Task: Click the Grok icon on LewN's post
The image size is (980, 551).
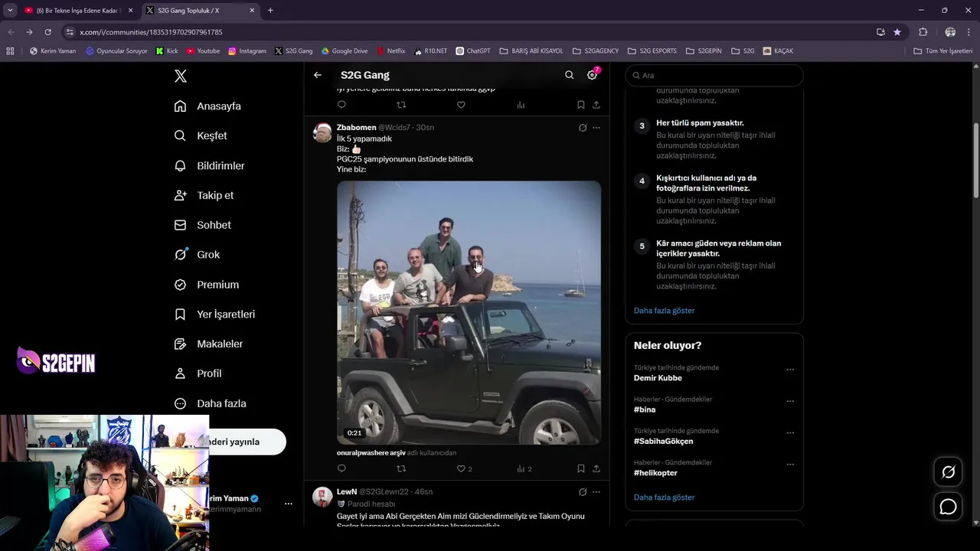Action: pyautogui.click(x=583, y=492)
